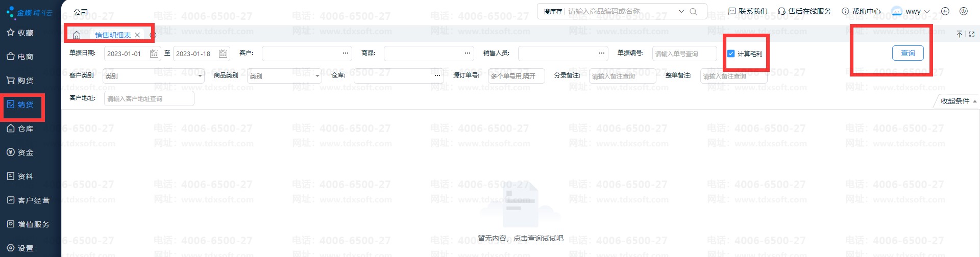Screen dimensions: 980x257
Task: Select the 销售明细表 tab
Action: [113, 35]
